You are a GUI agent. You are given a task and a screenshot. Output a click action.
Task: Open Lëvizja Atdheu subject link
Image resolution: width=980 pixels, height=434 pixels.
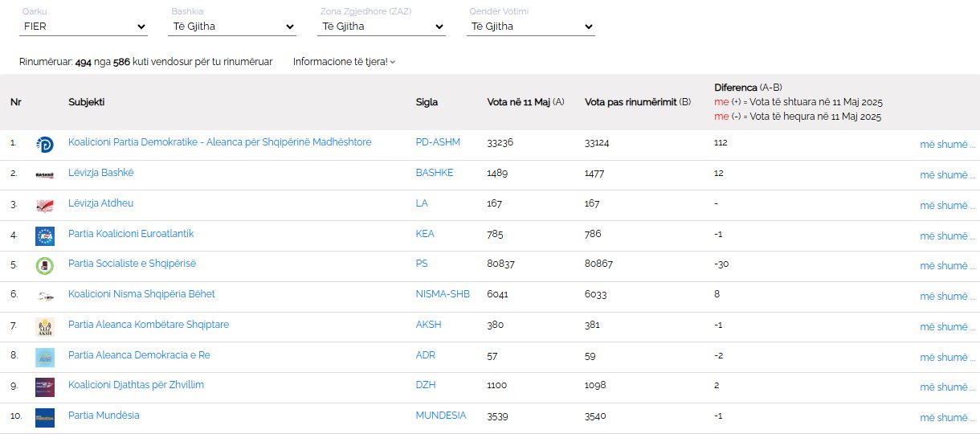[x=100, y=203]
